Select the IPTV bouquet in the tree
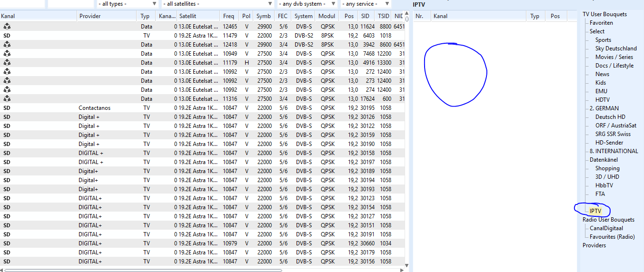 coord(595,211)
